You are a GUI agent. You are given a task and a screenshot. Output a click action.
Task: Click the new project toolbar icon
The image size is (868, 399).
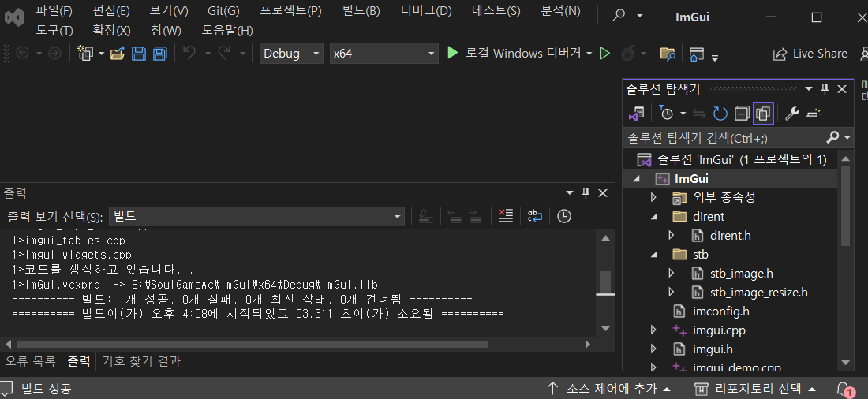pos(85,53)
